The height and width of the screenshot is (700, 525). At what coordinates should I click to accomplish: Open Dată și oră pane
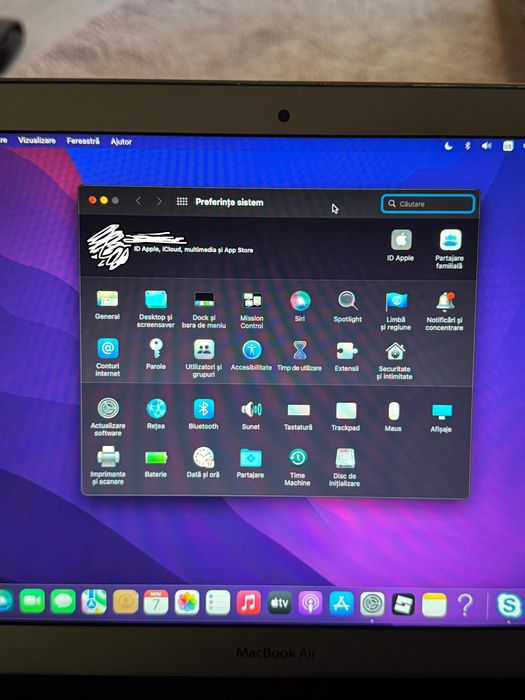click(x=204, y=462)
